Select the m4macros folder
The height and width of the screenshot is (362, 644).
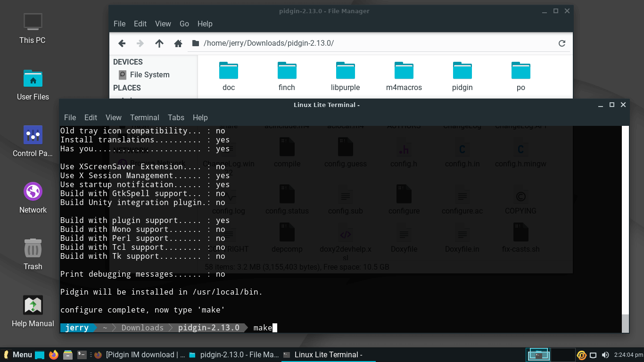pos(404,75)
